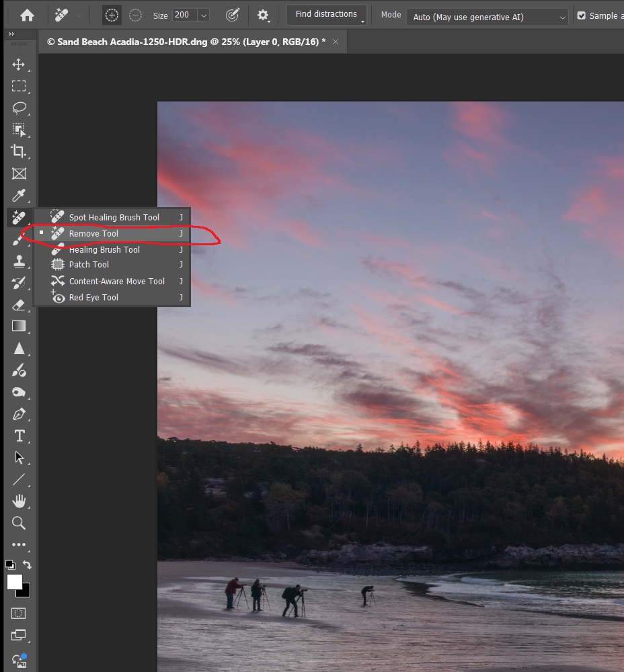
Task: Choose Patch Tool from the flyout menu
Action: (x=89, y=265)
